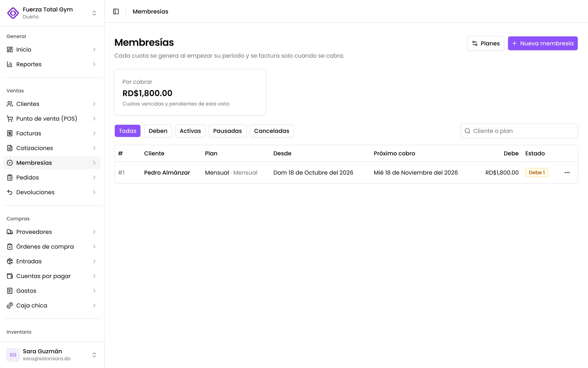Click the Pedidos clipboard icon

pyautogui.click(x=10, y=177)
